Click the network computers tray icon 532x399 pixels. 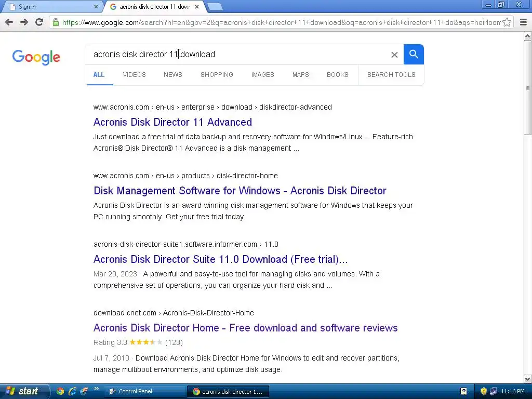(493, 391)
